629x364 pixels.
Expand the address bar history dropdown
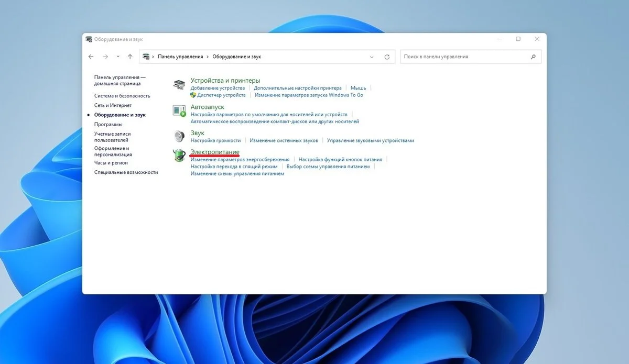(x=372, y=57)
